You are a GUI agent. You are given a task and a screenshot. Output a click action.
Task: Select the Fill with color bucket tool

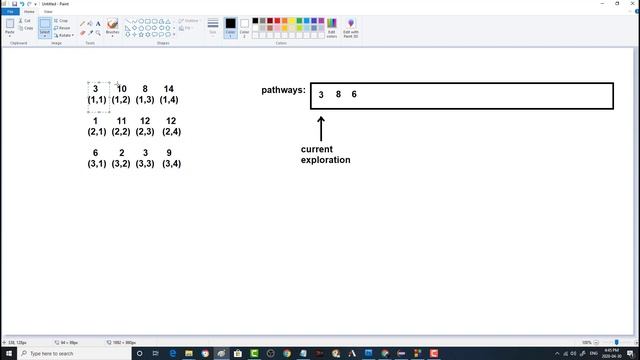tap(90, 24)
